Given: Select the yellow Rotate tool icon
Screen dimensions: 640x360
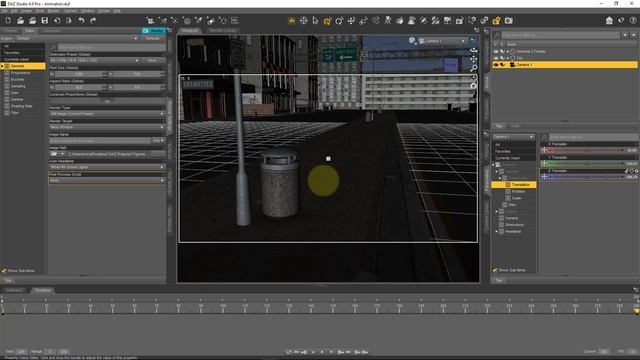Looking at the screenshot, I should (327, 20).
